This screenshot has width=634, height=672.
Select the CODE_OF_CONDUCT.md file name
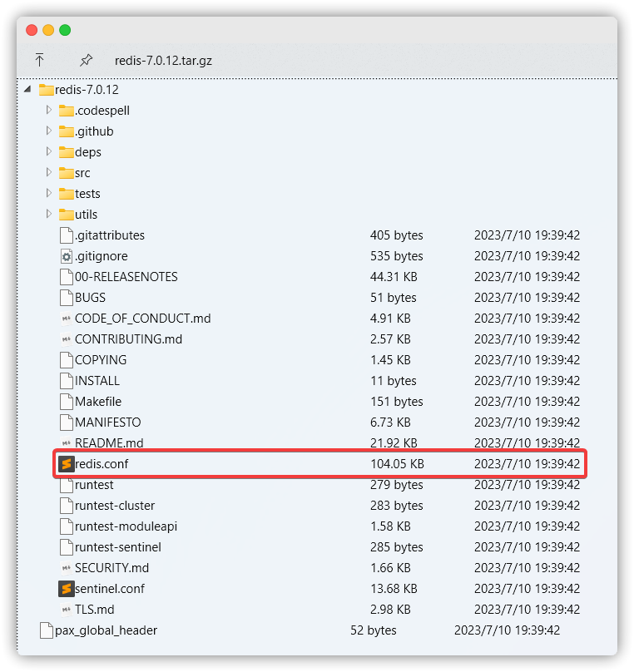pyautogui.click(x=143, y=318)
